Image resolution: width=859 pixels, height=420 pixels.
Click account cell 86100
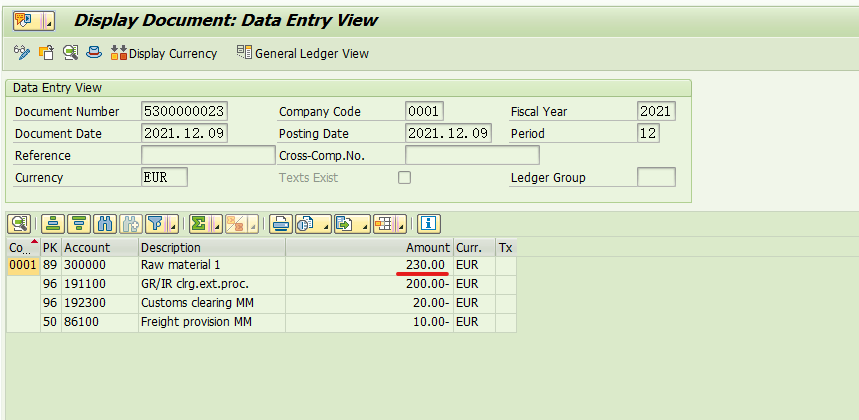pos(100,322)
